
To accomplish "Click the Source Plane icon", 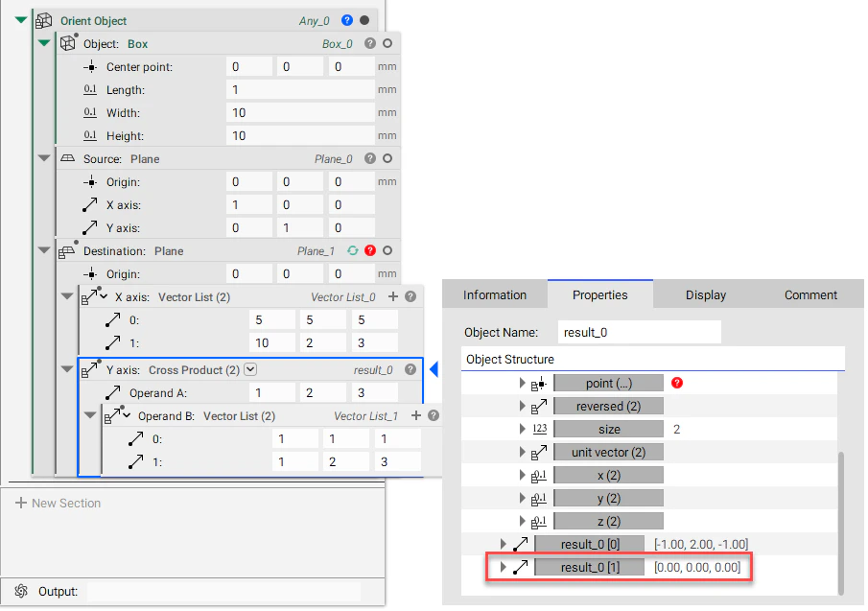I will click(x=67, y=158).
